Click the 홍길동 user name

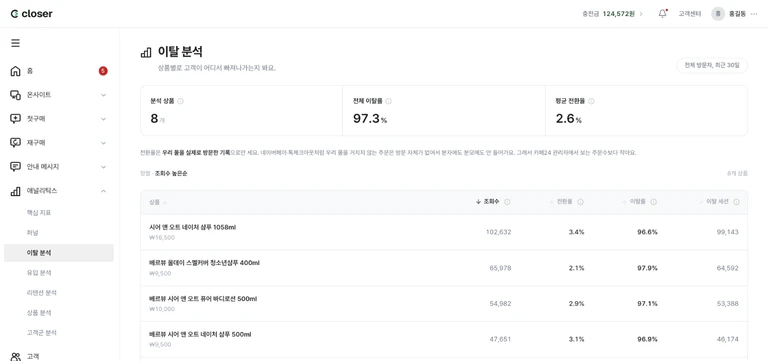click(x=737, y=14)
